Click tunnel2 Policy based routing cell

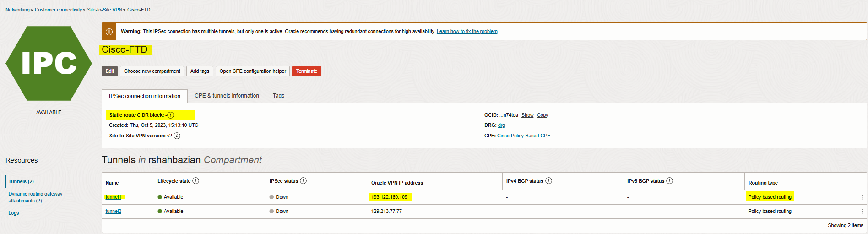(770, 212)
